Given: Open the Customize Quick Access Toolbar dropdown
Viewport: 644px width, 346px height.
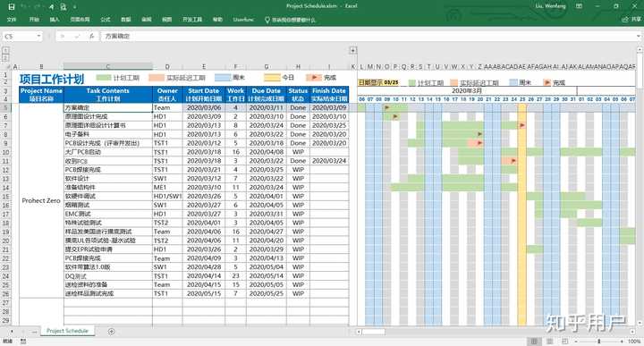Looking at the screenshot, I should [x=75, y=7].
